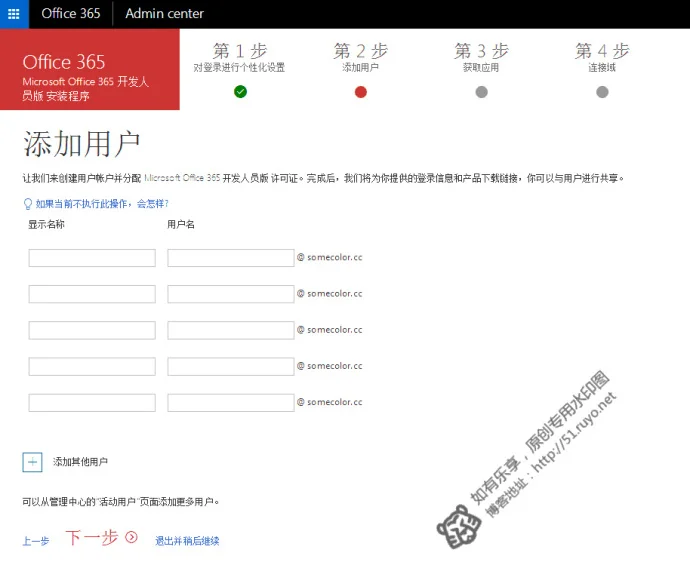The width and height of the screenshot is (690, 565).
Task: Click 添加其他用户 label
Action: coord(81,462)
